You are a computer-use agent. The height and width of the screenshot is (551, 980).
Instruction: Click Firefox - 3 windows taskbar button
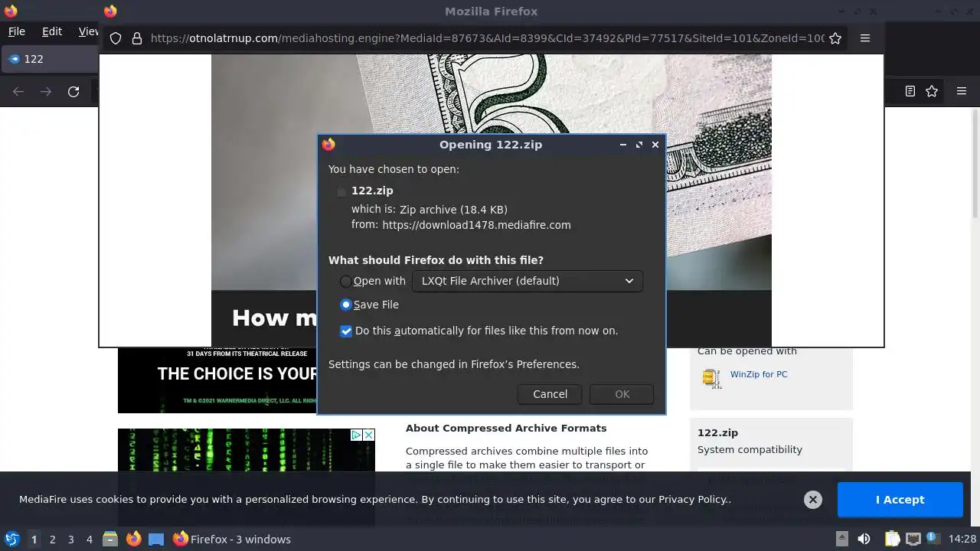click(232, 540)
